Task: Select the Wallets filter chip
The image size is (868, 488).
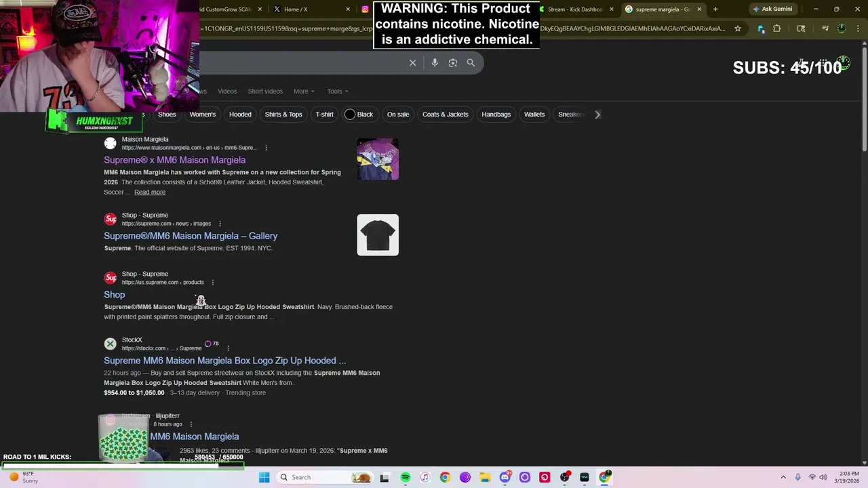Action: pos(534,115)
